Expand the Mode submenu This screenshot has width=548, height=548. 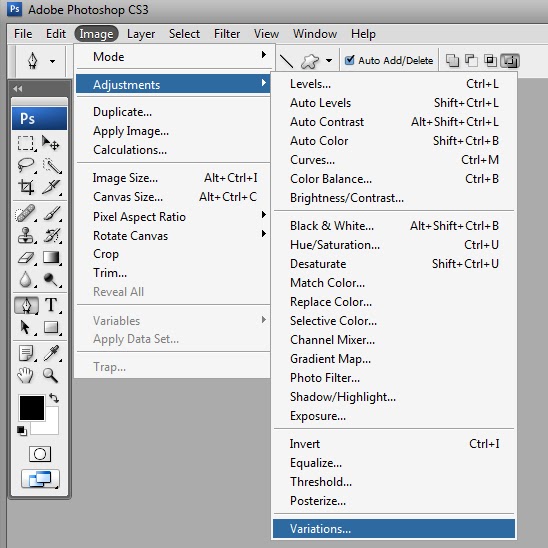click(x=174, y=56)
